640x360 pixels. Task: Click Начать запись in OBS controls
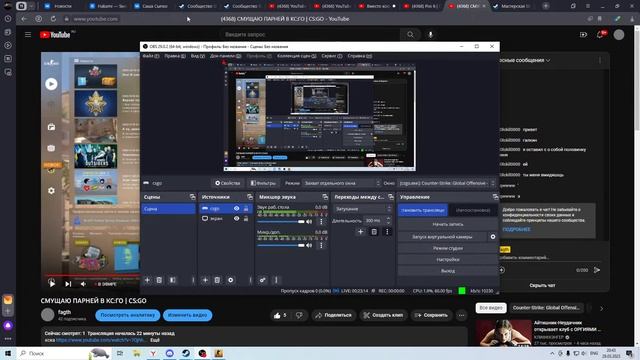click(448, 224)
